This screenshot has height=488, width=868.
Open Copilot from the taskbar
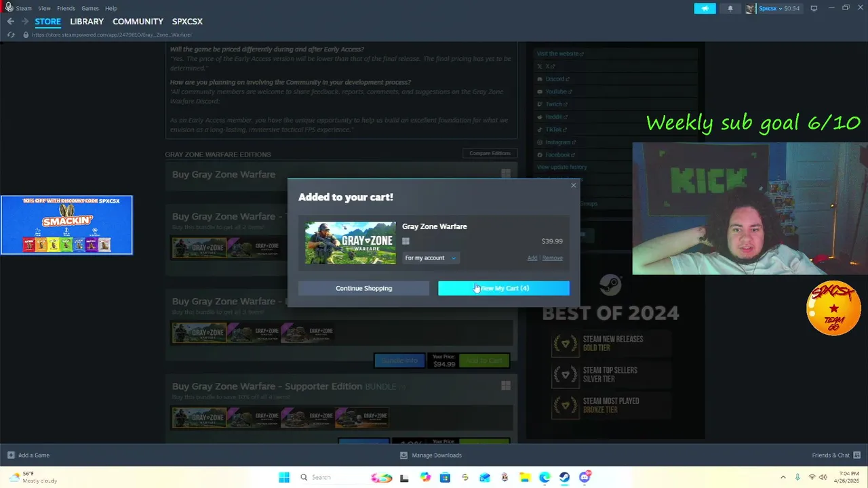tap(425, 477)
